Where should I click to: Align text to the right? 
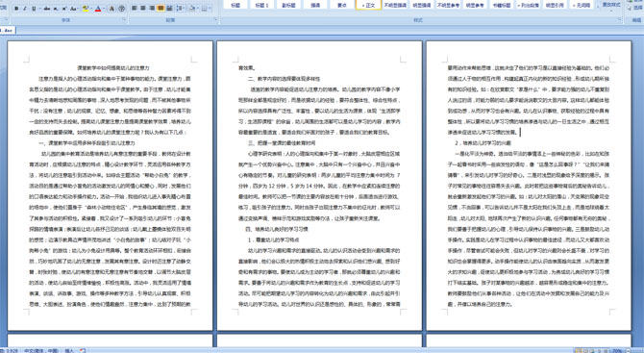coord(152,9)
